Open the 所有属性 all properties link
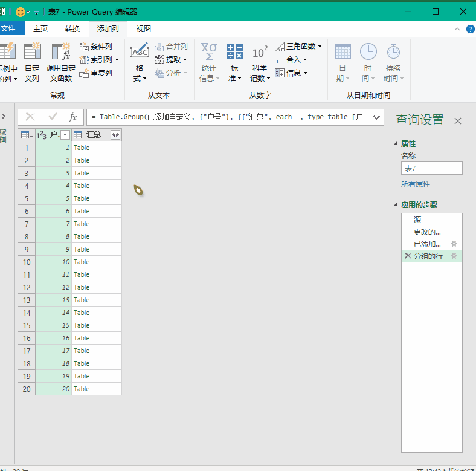 416,184
